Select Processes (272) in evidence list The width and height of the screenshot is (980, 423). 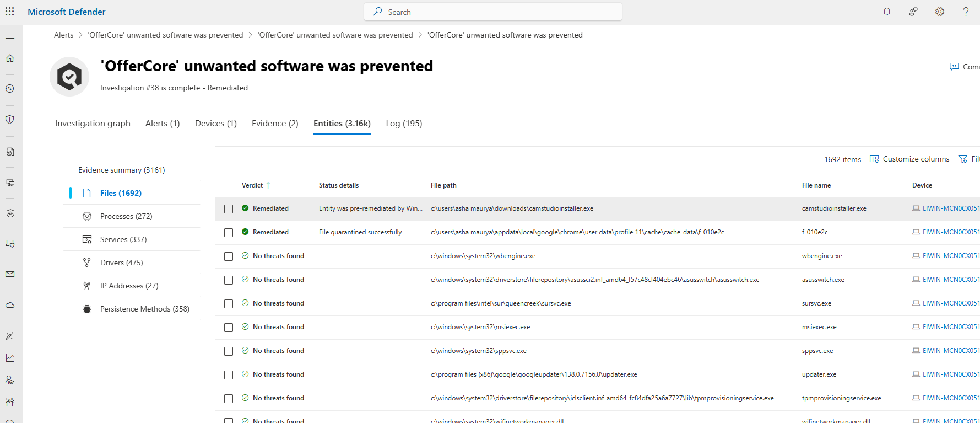[x=126, y=216]
